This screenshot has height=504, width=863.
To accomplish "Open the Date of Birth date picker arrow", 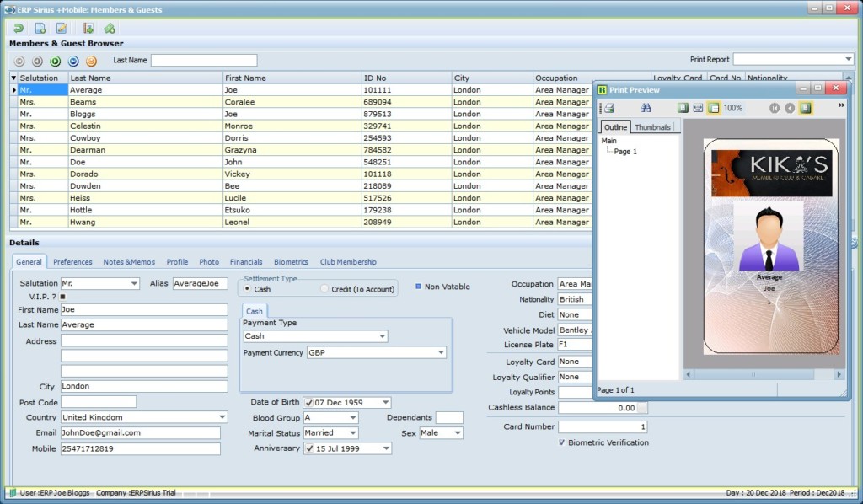I will pos(386,403).
